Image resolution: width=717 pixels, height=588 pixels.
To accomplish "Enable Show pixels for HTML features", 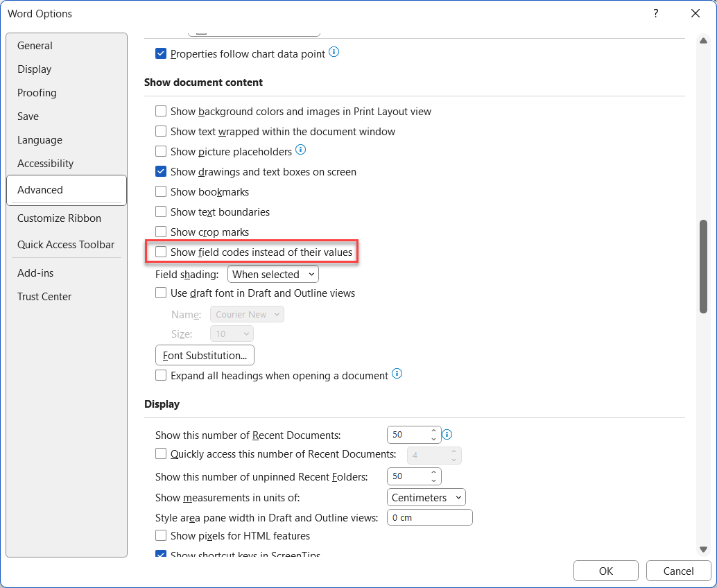I will point(161,535).
